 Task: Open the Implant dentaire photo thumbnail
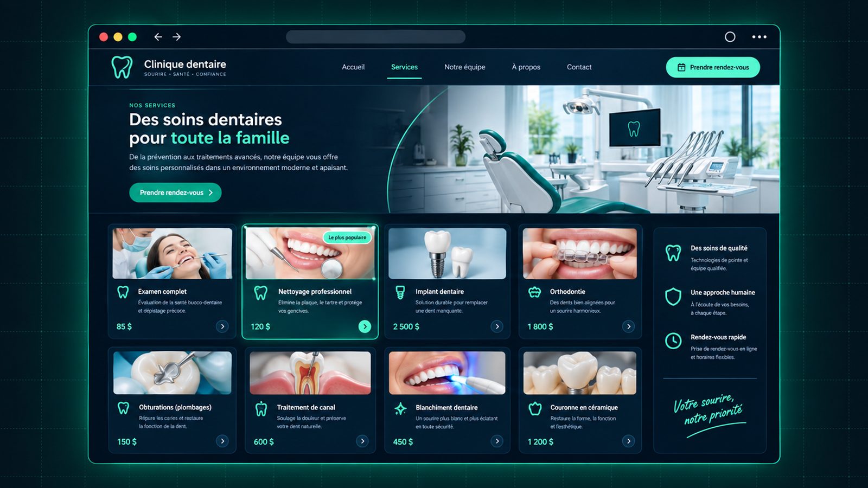(448, 253)
